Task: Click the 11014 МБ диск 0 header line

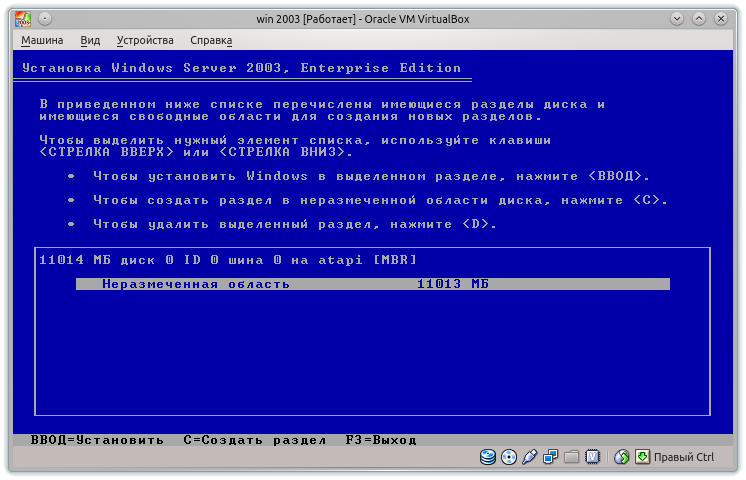Action: (228, 260)
